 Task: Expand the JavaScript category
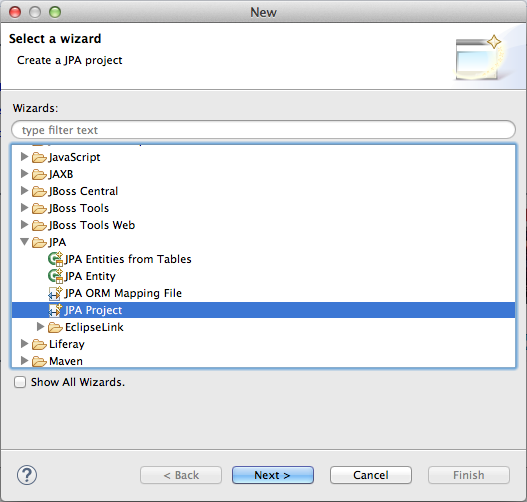[24, 157]
